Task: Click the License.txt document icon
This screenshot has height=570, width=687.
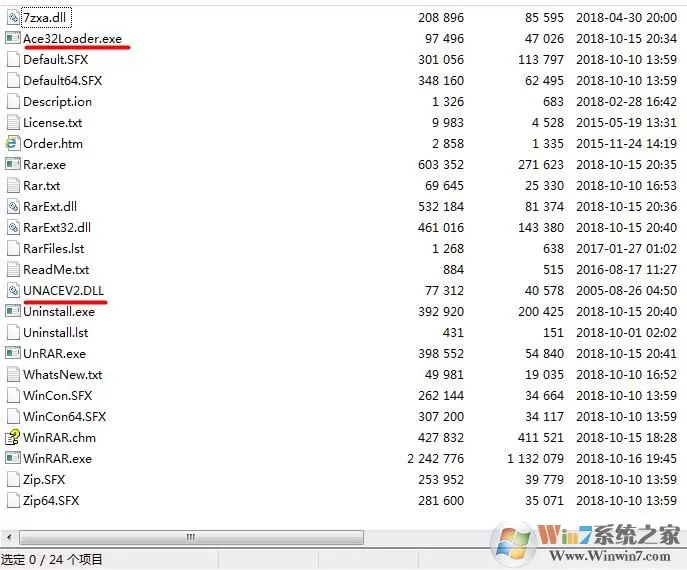Action: 13,122
